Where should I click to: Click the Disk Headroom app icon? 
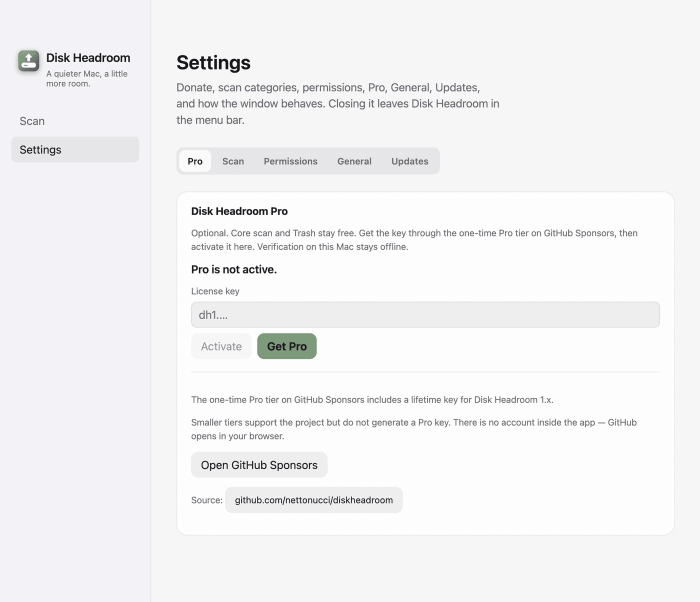pos(28,61)
